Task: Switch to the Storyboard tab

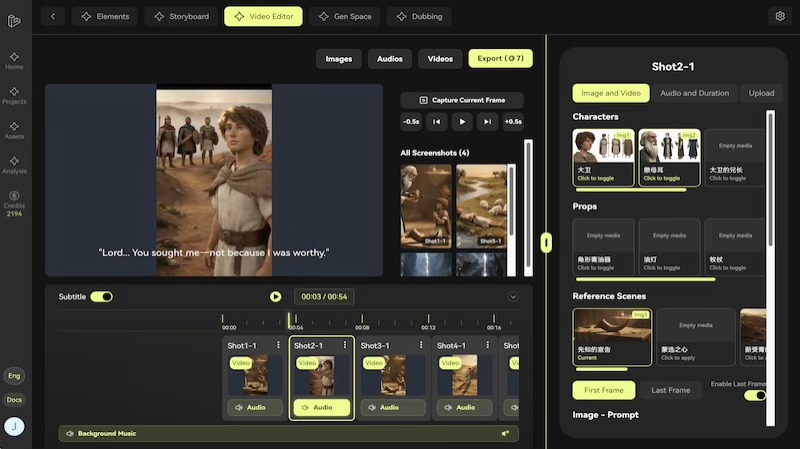Action: click(182, 16)
